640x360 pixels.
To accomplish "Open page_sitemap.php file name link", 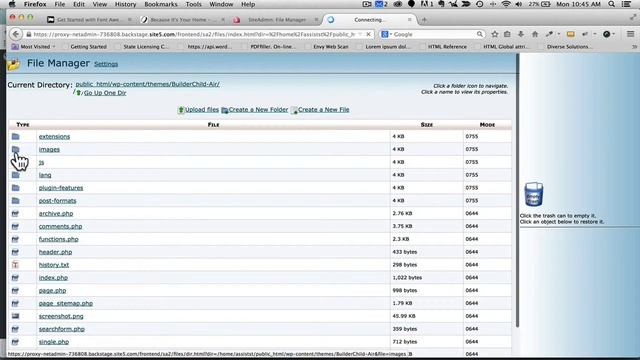I will pyautogui.click(x=66, y=303).
